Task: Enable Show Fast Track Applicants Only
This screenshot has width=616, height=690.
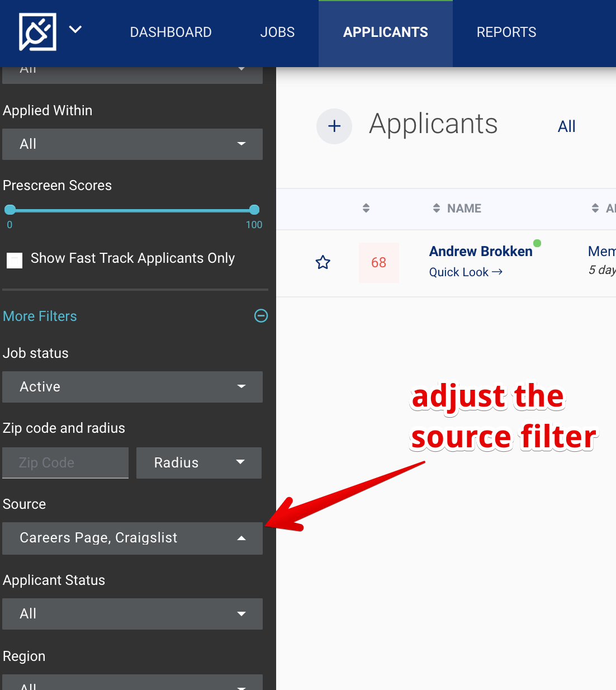Action: click(x=15, y=261)
